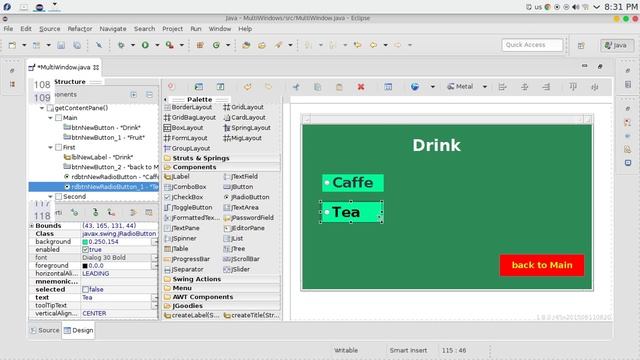This screenshot has height=360, width=640.
Task: Open the Refactor menu
Action: [80, 29]
